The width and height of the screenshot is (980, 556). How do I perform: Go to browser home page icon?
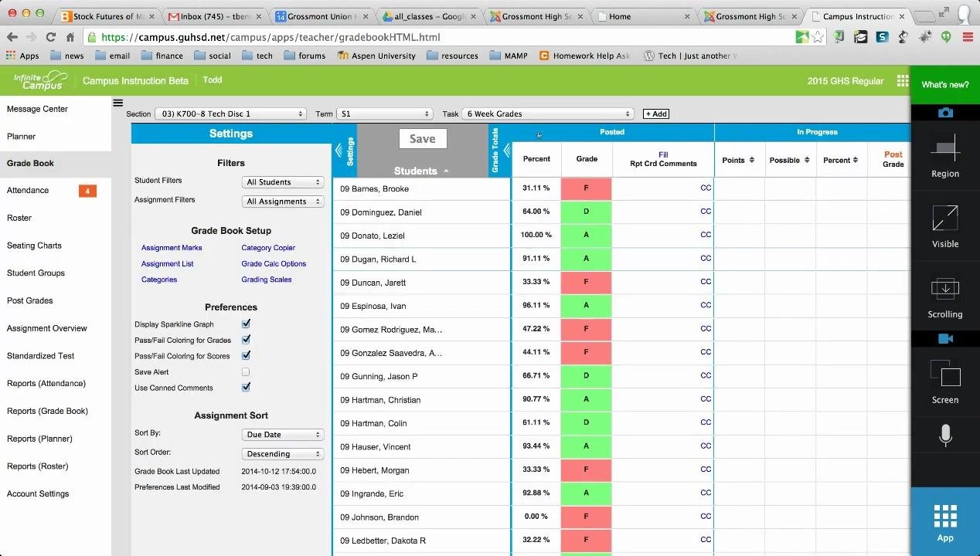pos(70,36)
